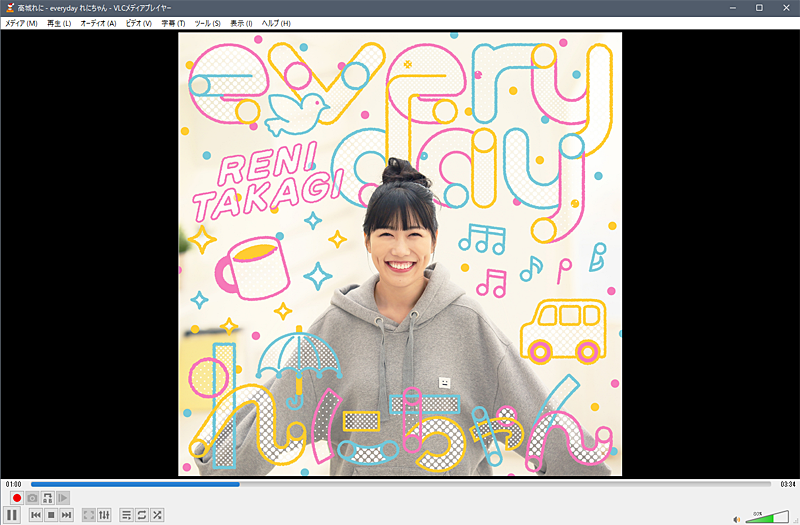Pause playback with the pause button
The image size is (800, 525).
12,514
